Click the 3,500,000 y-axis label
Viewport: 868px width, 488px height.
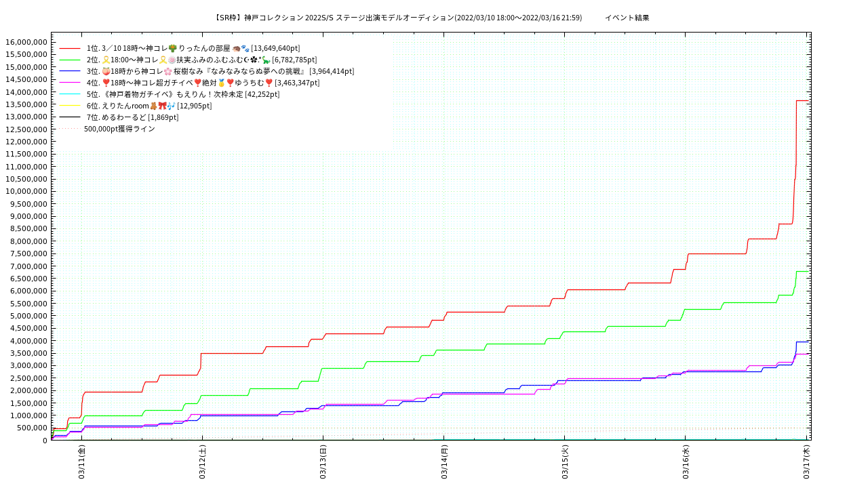[28, 353]
